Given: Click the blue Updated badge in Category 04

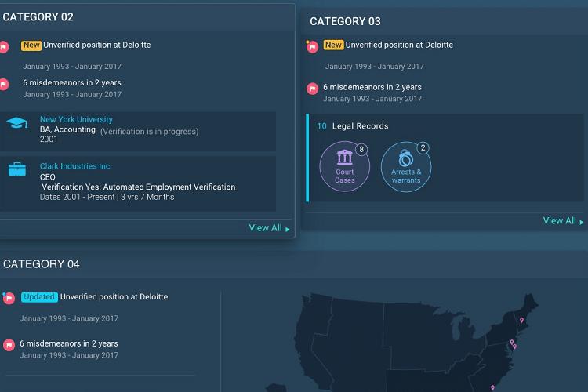Looking at the screenshot, I should tap(39, 297).
